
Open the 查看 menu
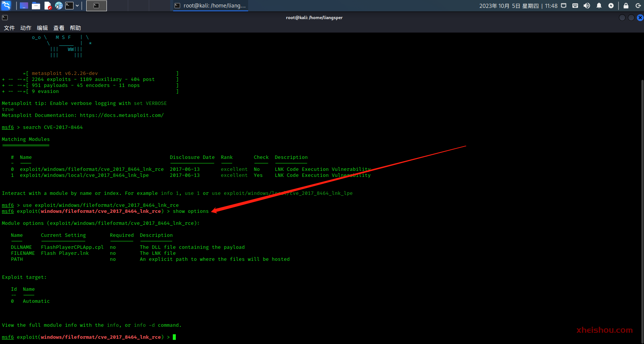(x=59, y=28)
